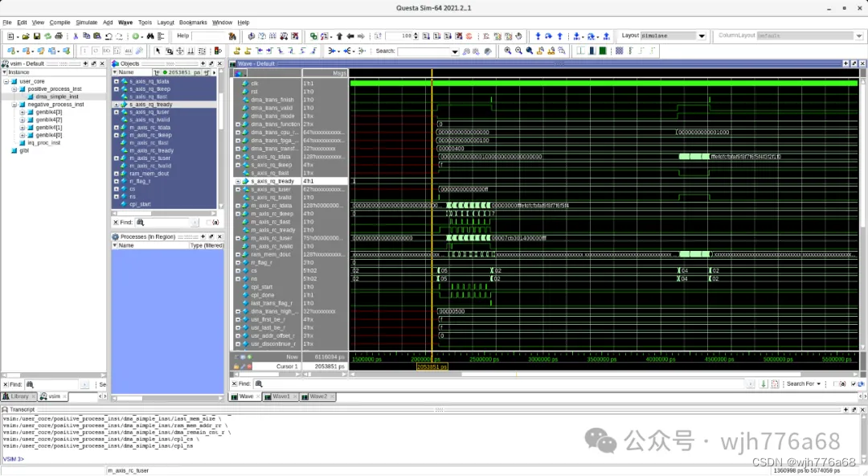Click the Insert Cursor icon
Viewport: 868px width, 476px height.
(236, 51)
